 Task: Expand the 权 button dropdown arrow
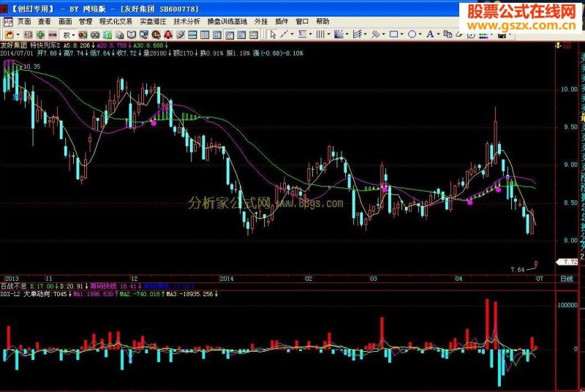[73, 35]
